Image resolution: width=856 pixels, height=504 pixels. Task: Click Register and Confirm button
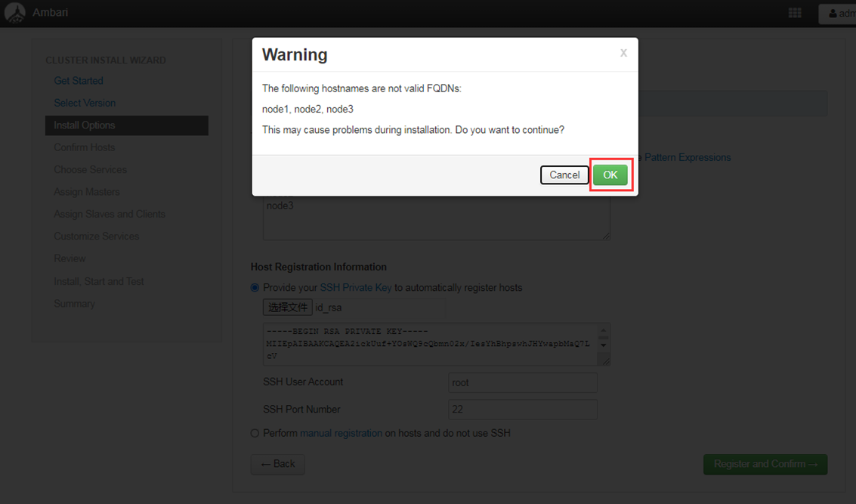(x=765, y=464)
